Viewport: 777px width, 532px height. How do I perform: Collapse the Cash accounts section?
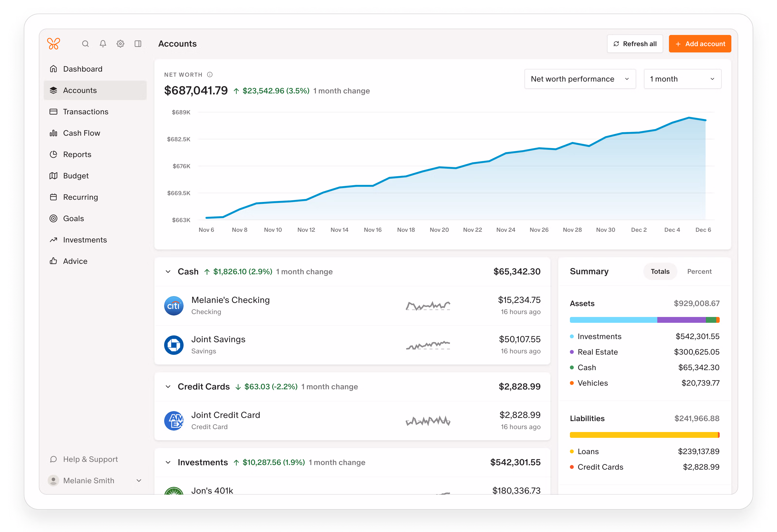coord(168,271)
